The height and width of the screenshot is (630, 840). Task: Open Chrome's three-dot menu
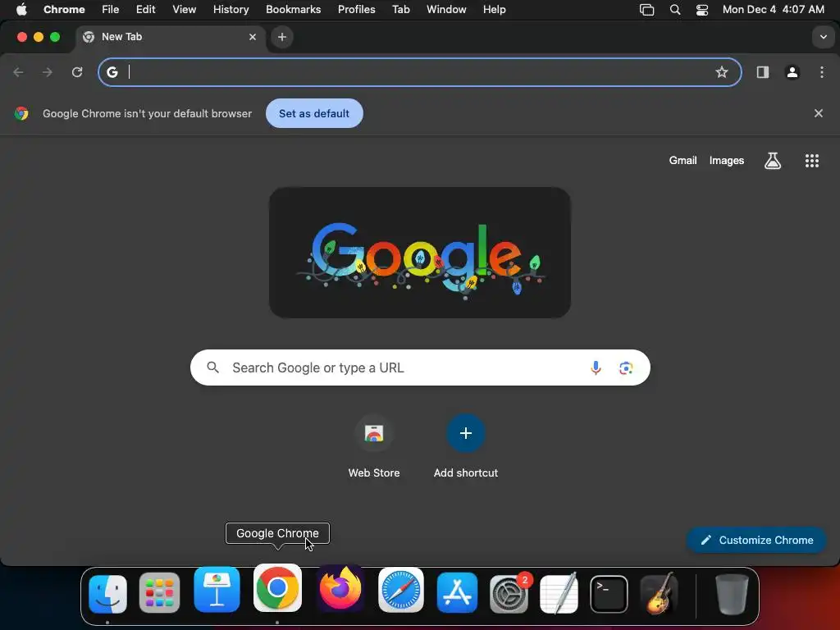click(x=822, y=72)
